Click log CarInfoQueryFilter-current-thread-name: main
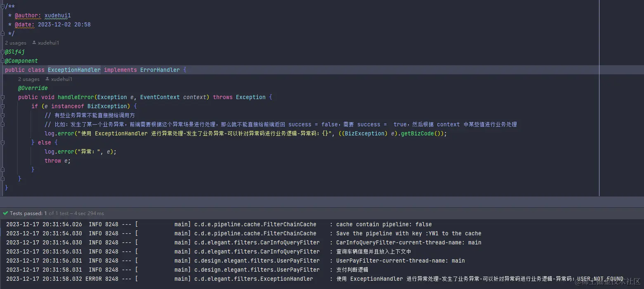 click(409, 243)
